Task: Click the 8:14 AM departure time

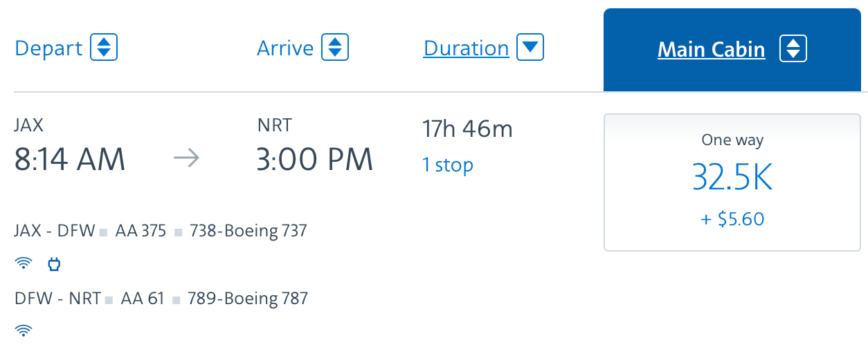Action: [70, 160]
